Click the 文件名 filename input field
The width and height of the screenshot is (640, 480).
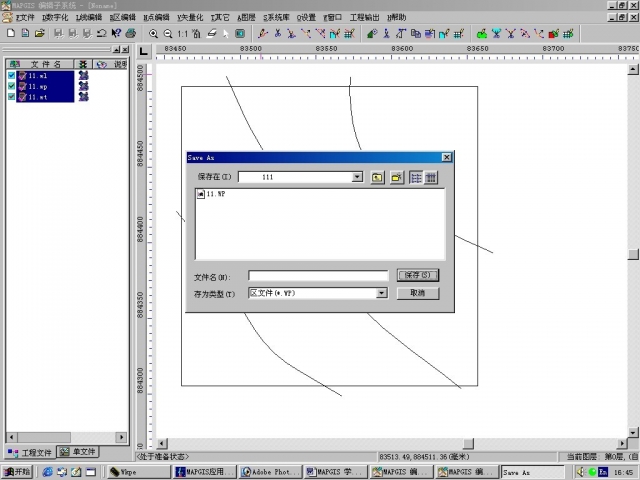pos(318,276)
